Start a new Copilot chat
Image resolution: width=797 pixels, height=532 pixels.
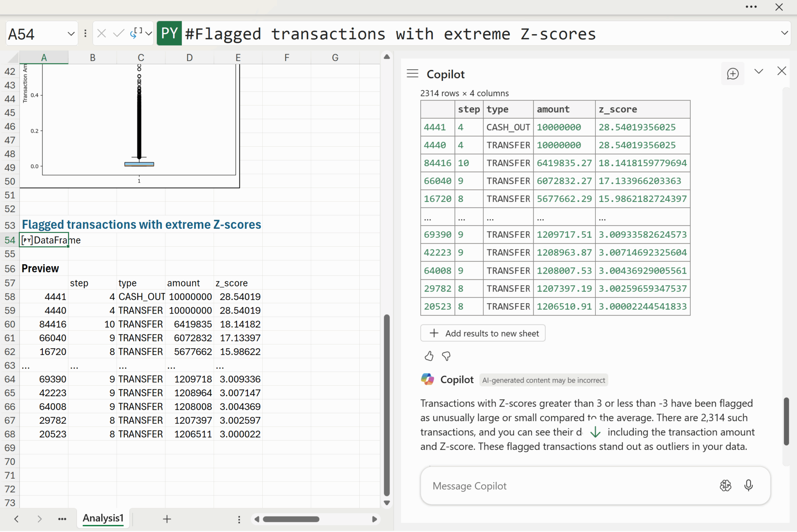(732, 74)
